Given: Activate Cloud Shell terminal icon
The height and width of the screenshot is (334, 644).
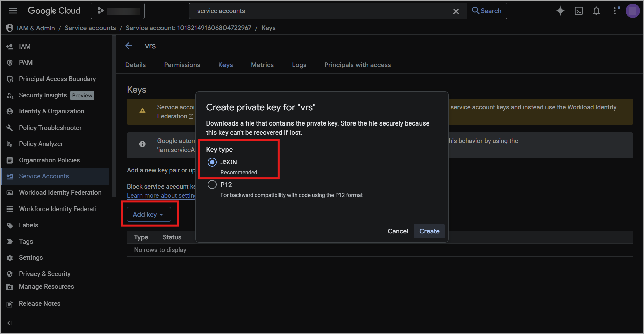Looking at the screenshot, I should click(x=578, y=11).
